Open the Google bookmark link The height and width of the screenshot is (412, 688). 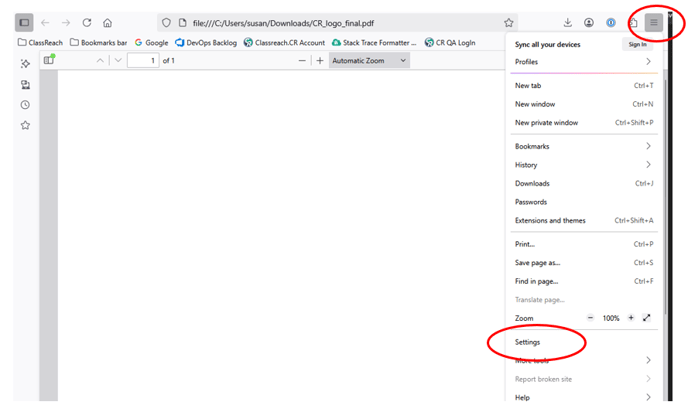tap(151, 43)
